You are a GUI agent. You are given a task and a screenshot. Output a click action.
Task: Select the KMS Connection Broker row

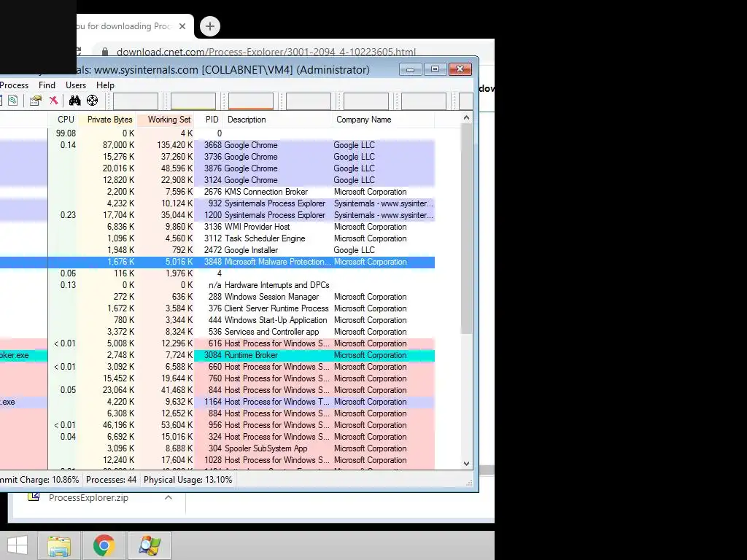pyautogui.click(x=217, y=192)
